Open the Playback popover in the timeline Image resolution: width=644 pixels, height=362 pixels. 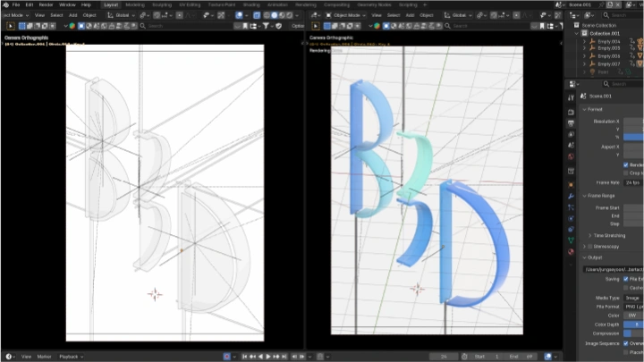pyautogui.click(x=68, y=356)
